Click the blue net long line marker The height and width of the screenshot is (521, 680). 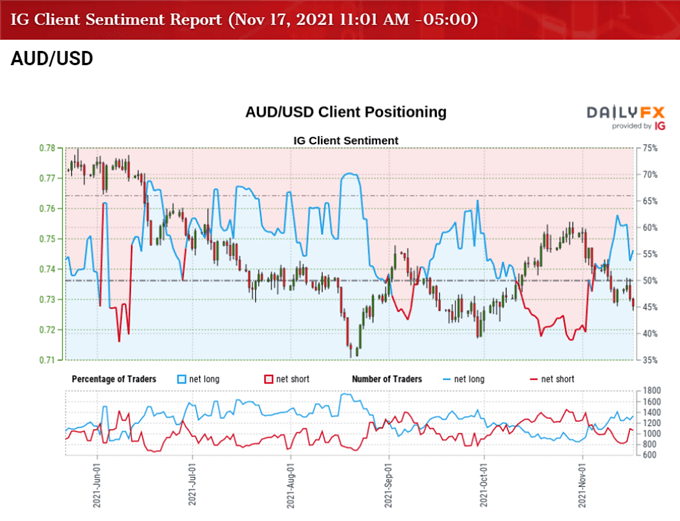pyautogui.click(x=447, y=380)
